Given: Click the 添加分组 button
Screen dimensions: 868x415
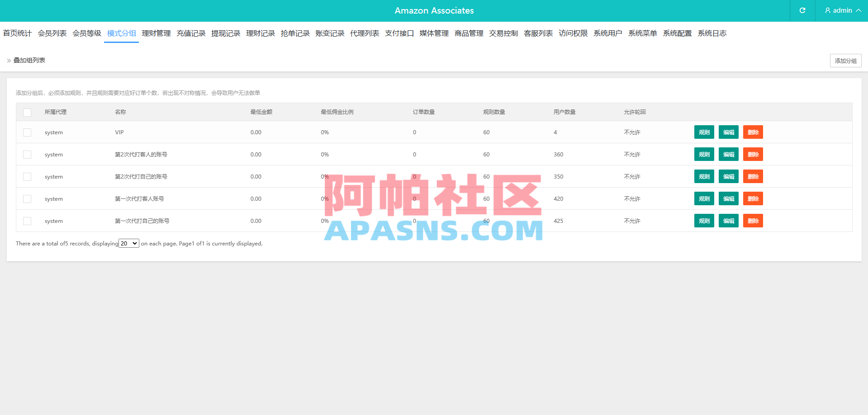Looking at the screenshot, I should pos(845,60).
